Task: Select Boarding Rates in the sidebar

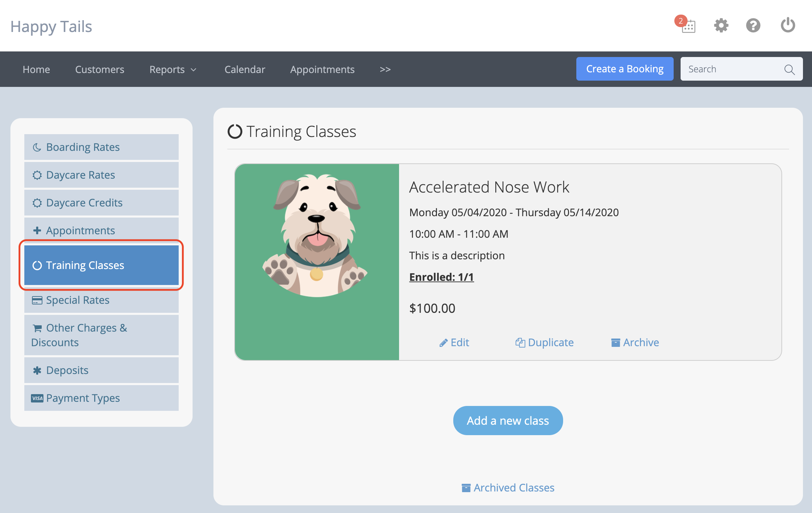Action: click(x=101, y=147)
